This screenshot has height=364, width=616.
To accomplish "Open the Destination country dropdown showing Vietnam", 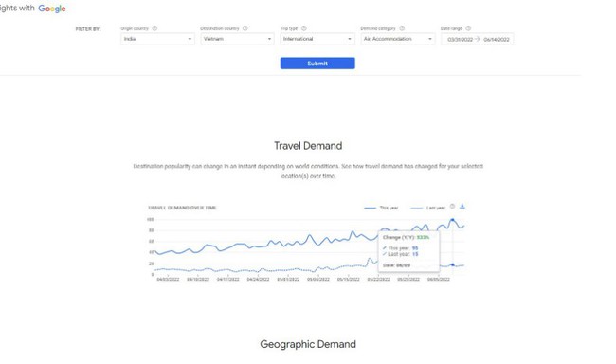I will pos(237,39).
